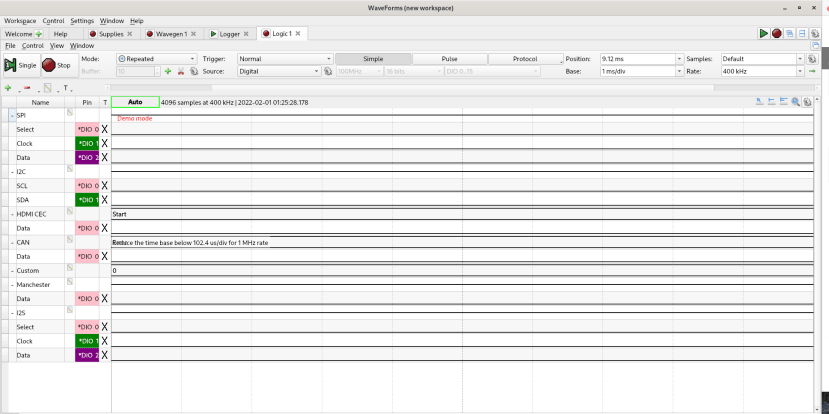
Task: Toggle trigger X for Manchester Data
Action: click(x=105, y=298)
